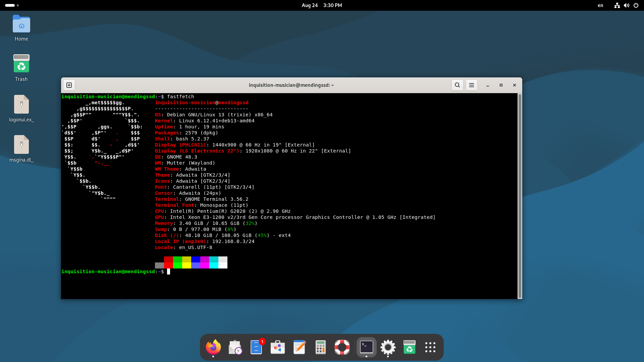The image size is (644, 362).
Task: Click the 'Swap: 0 B / 977.00 MiB' line
Action: coord(196,229)
